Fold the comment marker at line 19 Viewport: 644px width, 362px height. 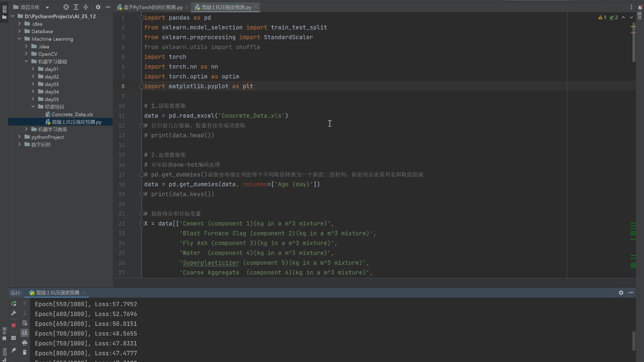[x=142, y=194]
